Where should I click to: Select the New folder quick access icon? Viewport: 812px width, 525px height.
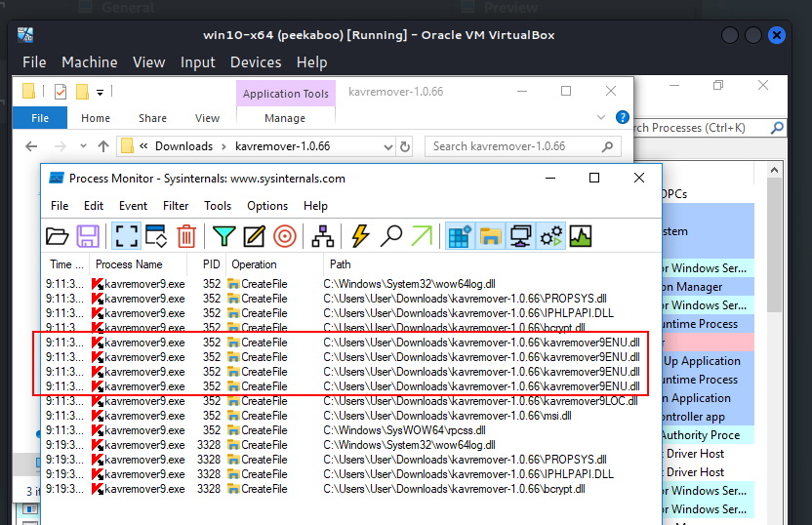pos(82,92)
